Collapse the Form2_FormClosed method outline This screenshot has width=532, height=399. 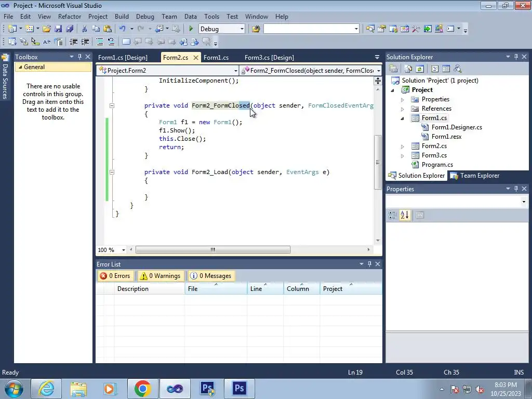pyautogui.click(x=112, y=105)
